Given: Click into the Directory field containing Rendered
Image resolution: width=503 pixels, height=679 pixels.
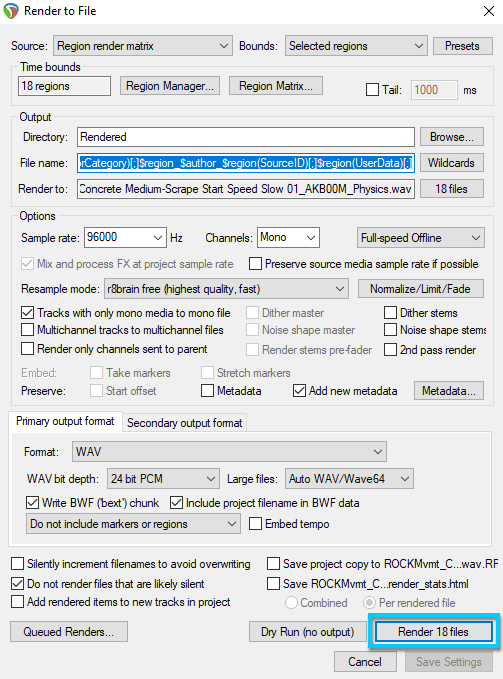Looking at the screenshot, I should click(246, 137).
